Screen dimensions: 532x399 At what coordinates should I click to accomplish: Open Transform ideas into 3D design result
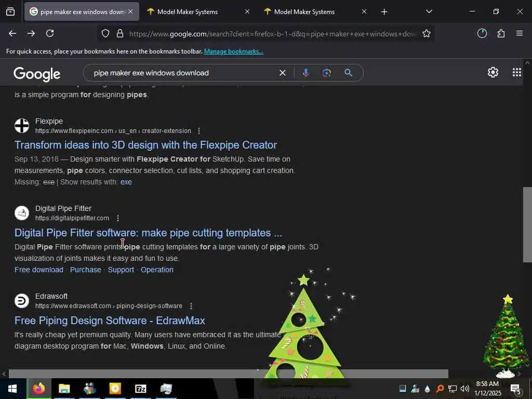point(145,145)
